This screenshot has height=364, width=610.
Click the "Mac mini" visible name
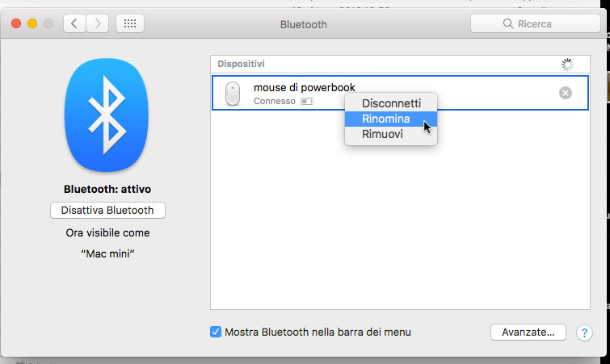107,253
